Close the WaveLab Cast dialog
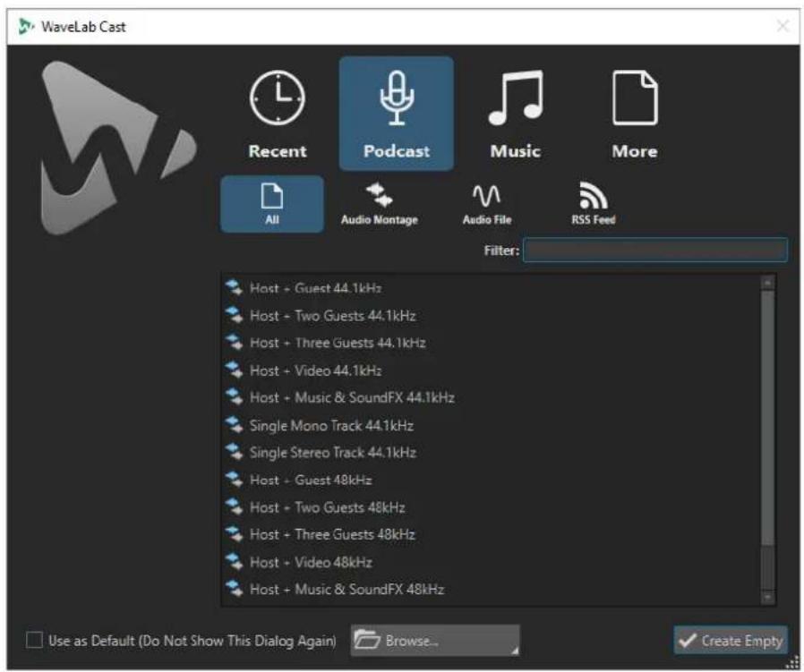The height and width of the screenshot is (672, 804). tap(782, 26)
